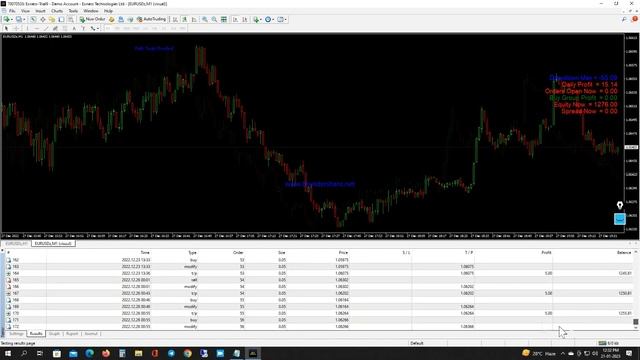
Task: Select the Fibonacci Retracement tool
Action: (x=64, y=28)
